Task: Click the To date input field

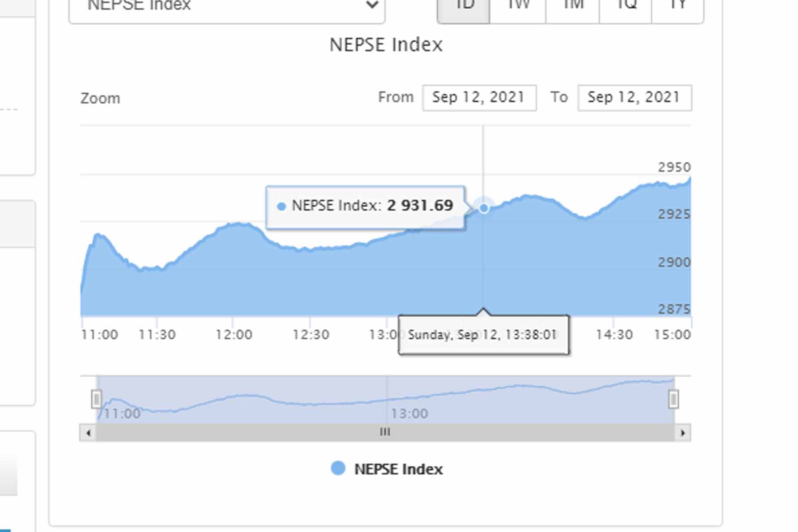Action: point(634,98)
